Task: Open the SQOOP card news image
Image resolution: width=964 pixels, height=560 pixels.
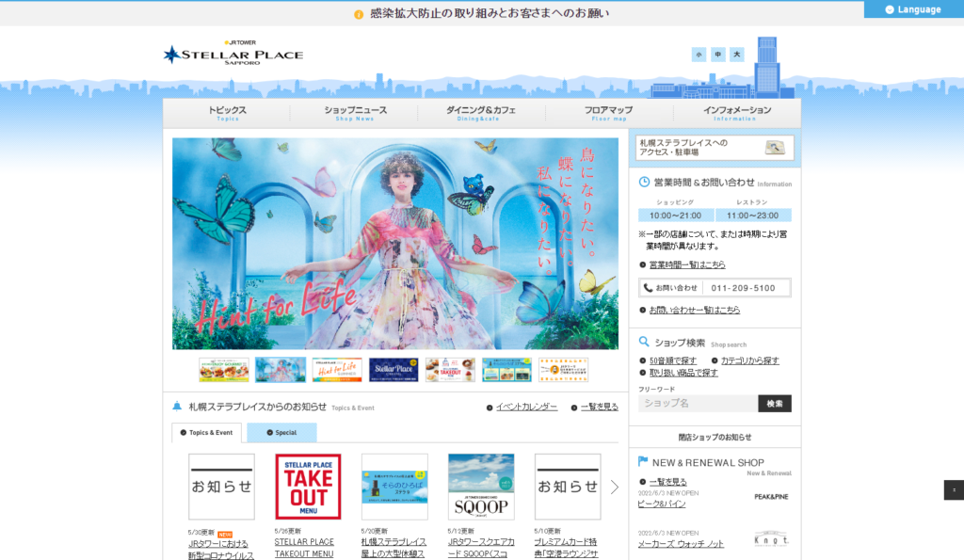Action: 481,487
